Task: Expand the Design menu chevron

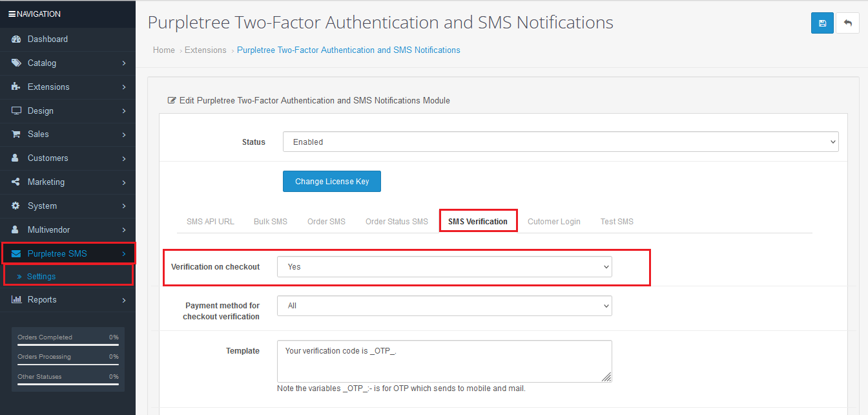Action: click(x=123, y=111)
